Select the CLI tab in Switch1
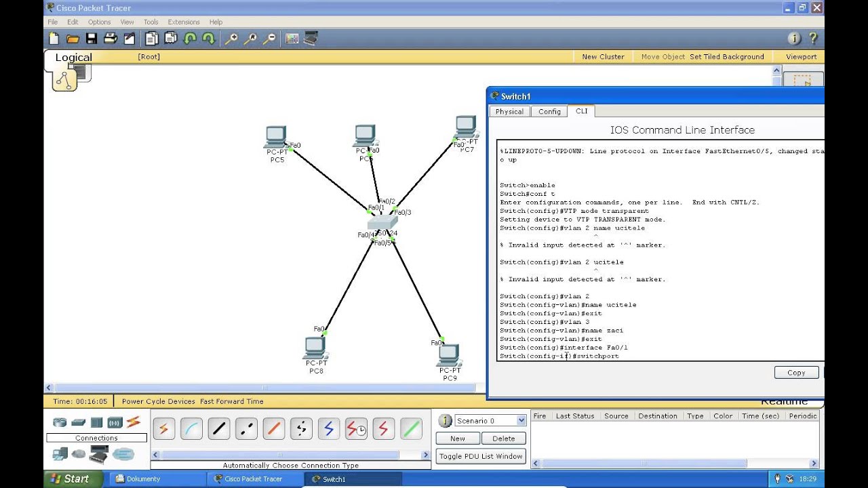868x488 pixels. (x=582, y=111)
